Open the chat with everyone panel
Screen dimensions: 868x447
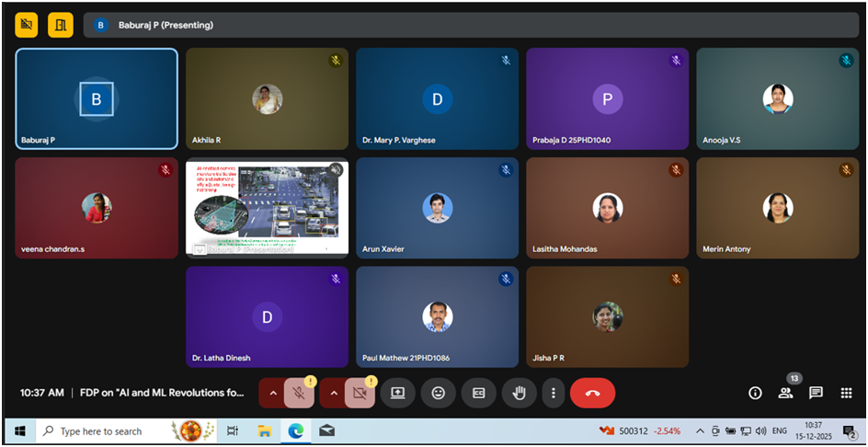click(816, 393)
